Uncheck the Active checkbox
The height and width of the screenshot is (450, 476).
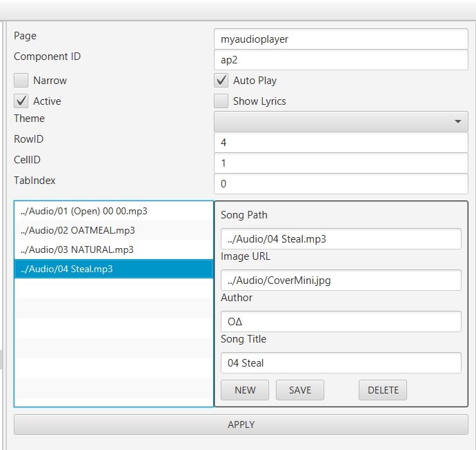[x=21, y=101]
